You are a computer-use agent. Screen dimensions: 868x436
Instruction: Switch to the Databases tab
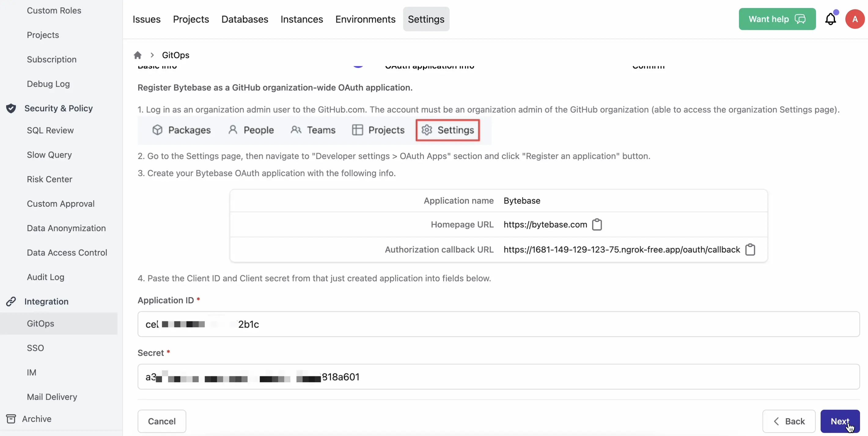point(245,19)
